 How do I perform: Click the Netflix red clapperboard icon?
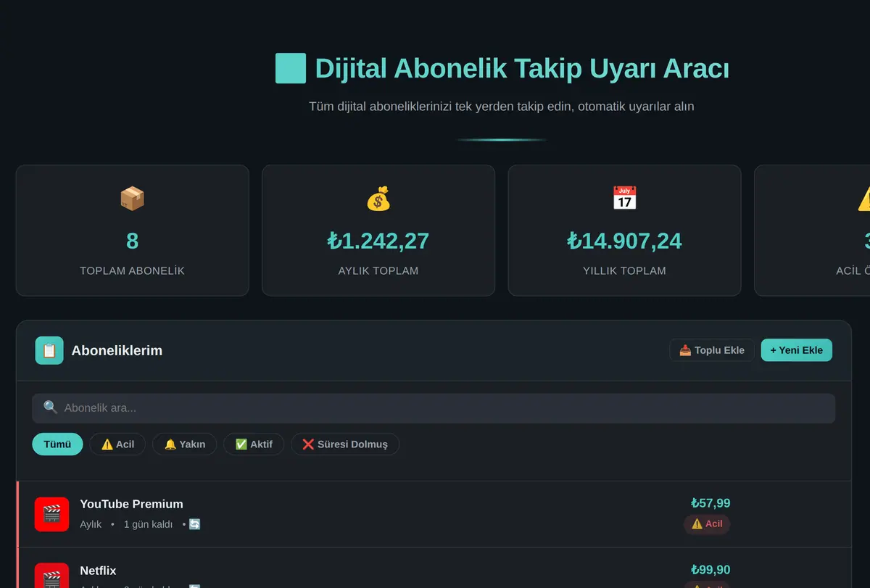point(51,576)
